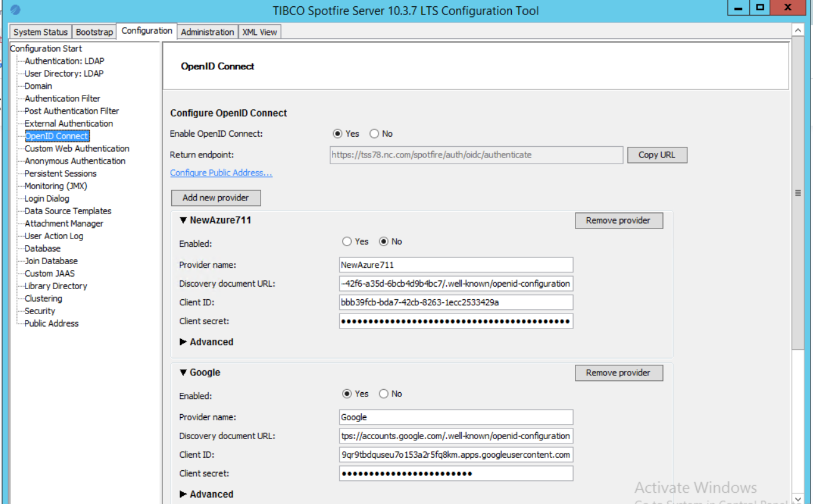Screen dimensions: 813x504
Task: Select OpenID Connect tree item
Action: pyautogui.click(x=57, y=136)
